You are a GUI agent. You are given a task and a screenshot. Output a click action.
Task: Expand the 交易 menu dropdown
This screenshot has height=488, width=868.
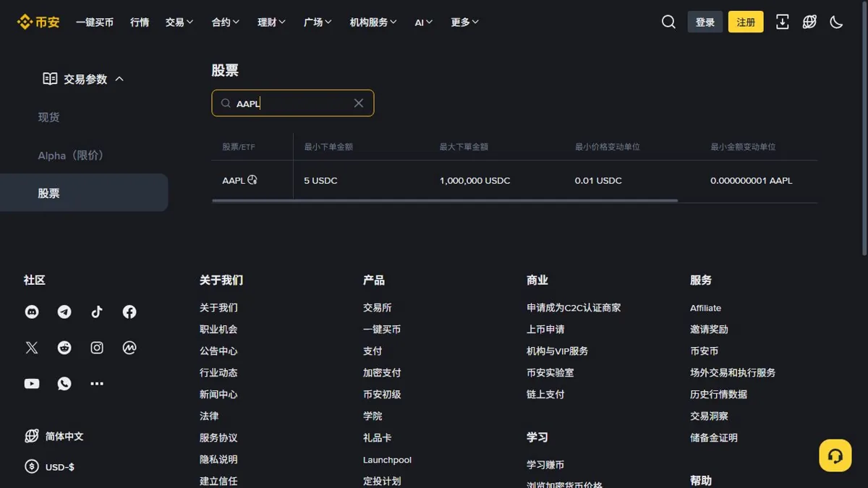179,22
